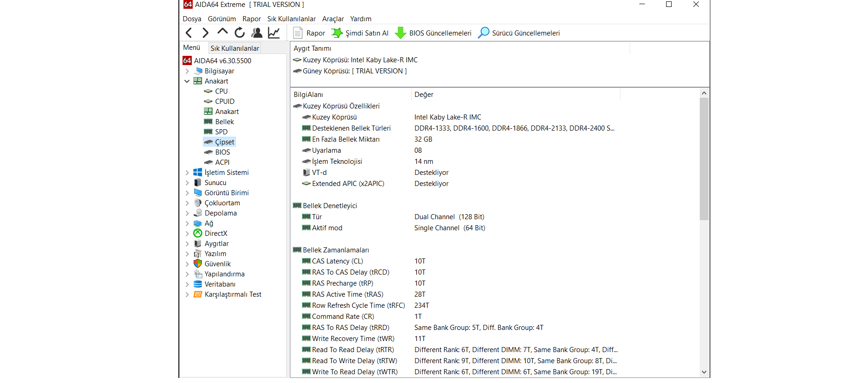Expand the Bilgisayar tree node

(x=187, y=71)
